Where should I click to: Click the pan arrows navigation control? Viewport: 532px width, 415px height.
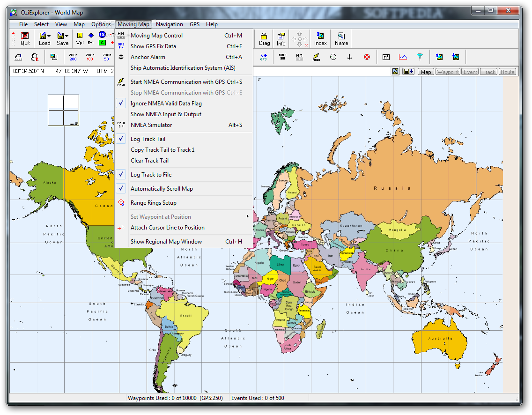300,39
